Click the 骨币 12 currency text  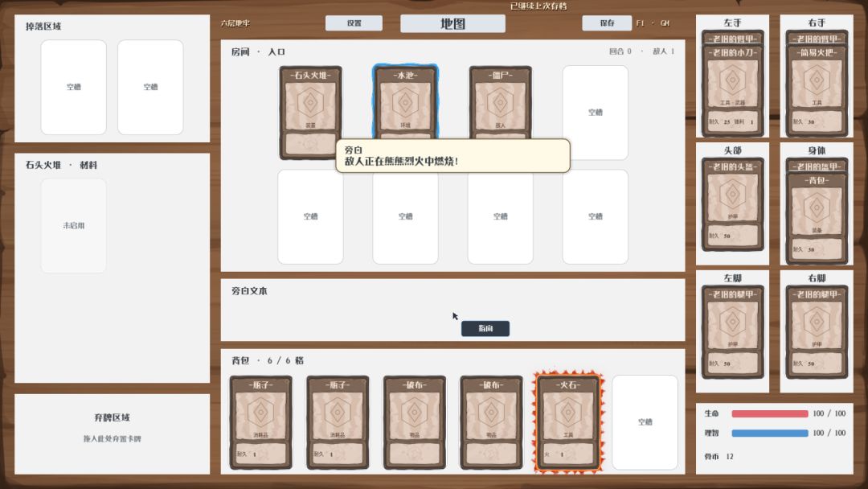tap(719, 457)
